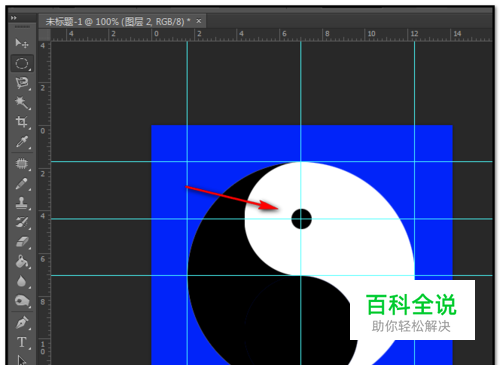500x365 pixels.
Task: Select the Clone Stamp tool
Action: click(x=22, y=203)
